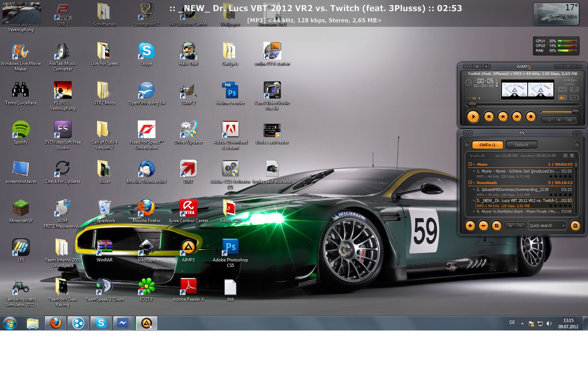Click the playlist vertical scrollbar
588x376 pixels.
(576, 188)
